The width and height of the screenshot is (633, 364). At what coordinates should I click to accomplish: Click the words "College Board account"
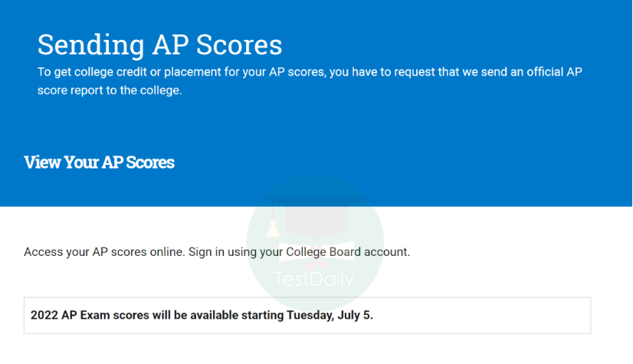(x=348, y=251)
